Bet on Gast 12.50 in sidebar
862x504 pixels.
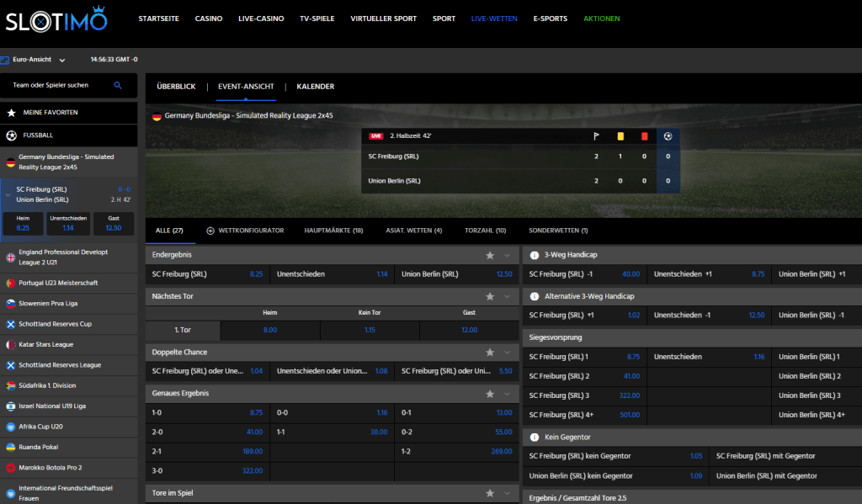(x=114, y=224)
